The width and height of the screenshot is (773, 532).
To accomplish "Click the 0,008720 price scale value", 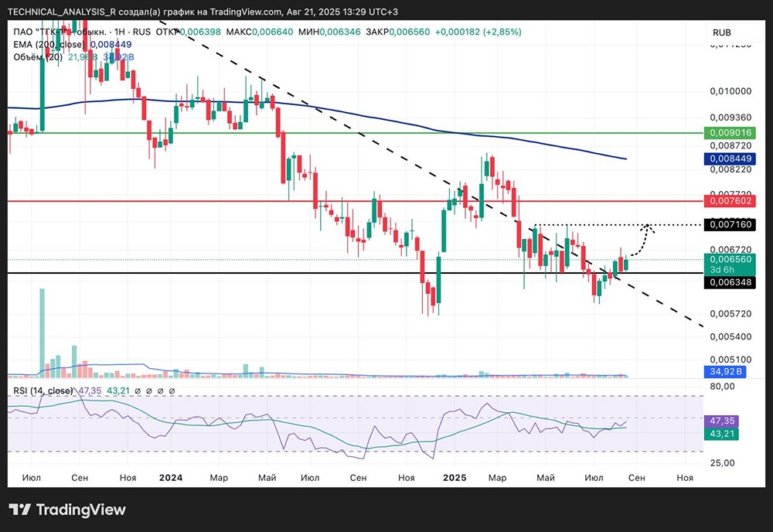I will pos(730,146).
